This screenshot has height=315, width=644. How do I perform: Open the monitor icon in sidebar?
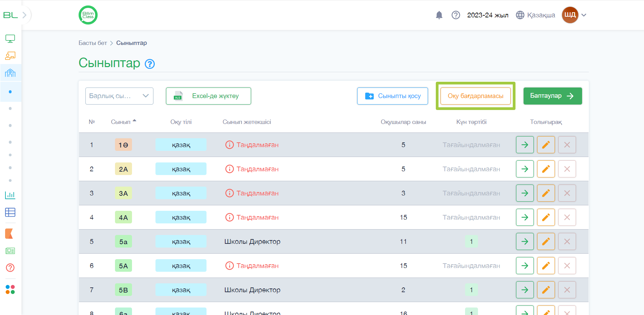click(10, 39)
